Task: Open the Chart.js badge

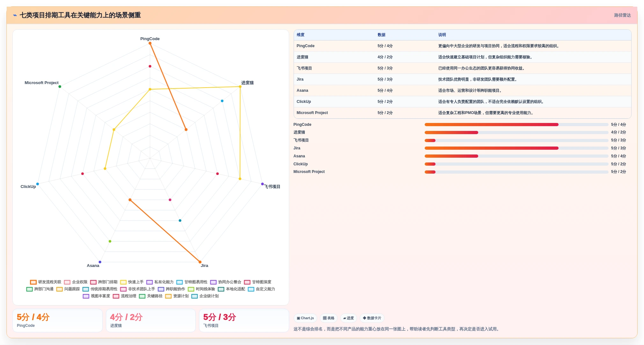Action: click(x=305, y=318)
